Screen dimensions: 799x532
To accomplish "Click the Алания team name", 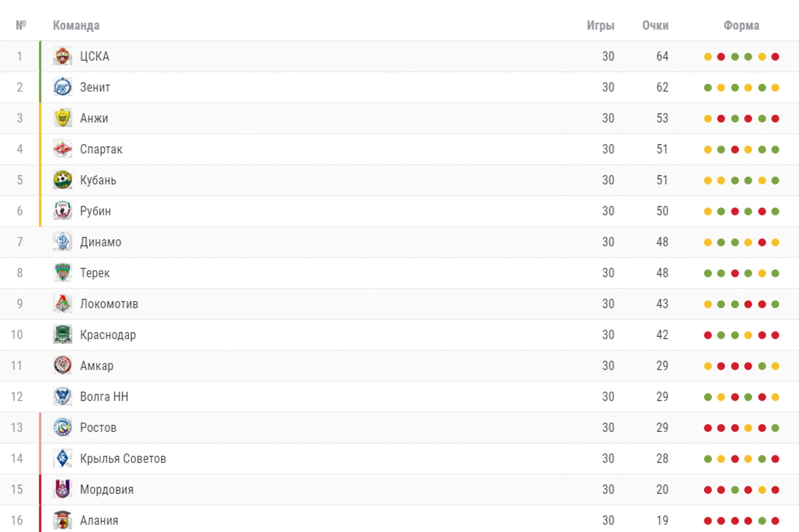I will [x=99, y=521].
